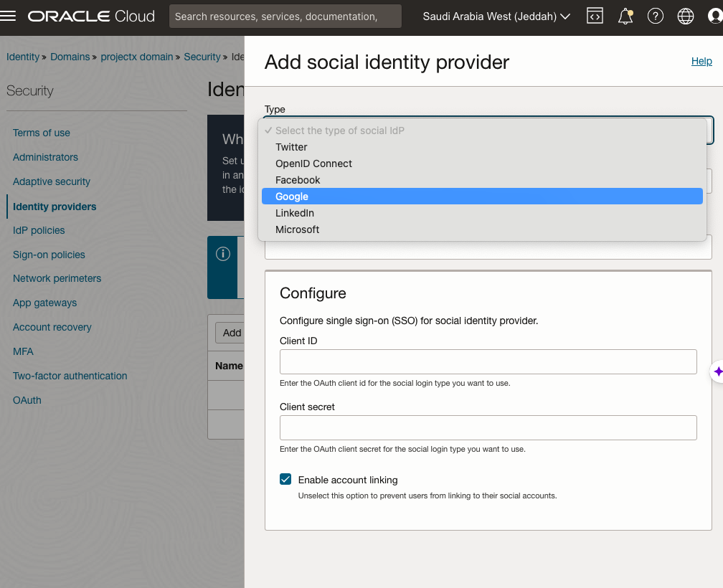
Task: Open the user profile icon
Action: coord(714,16)
